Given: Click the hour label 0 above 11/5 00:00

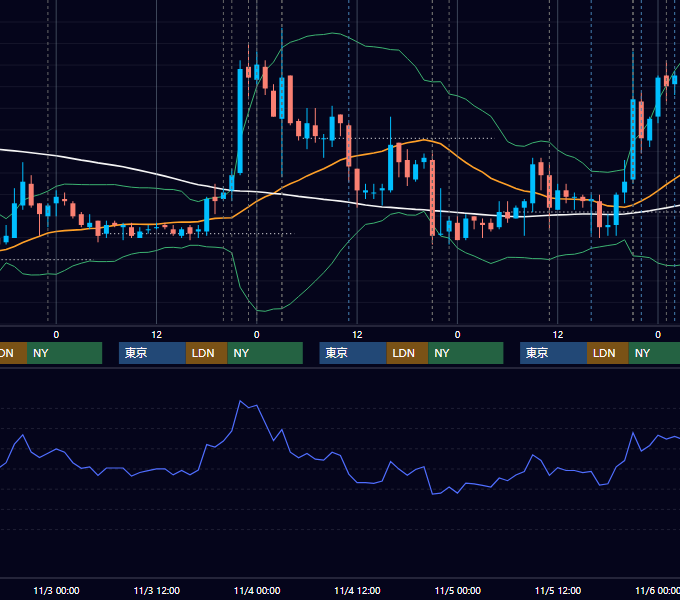Looking at the screenshot, I should [457, 335].
